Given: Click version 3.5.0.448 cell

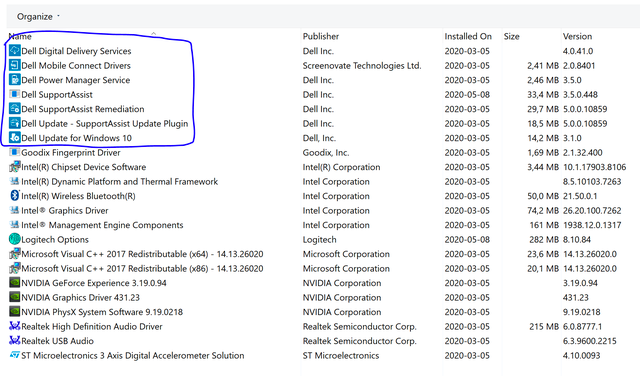Looking at the screenshot, I should pyautogui.click(x=580, y=95).
